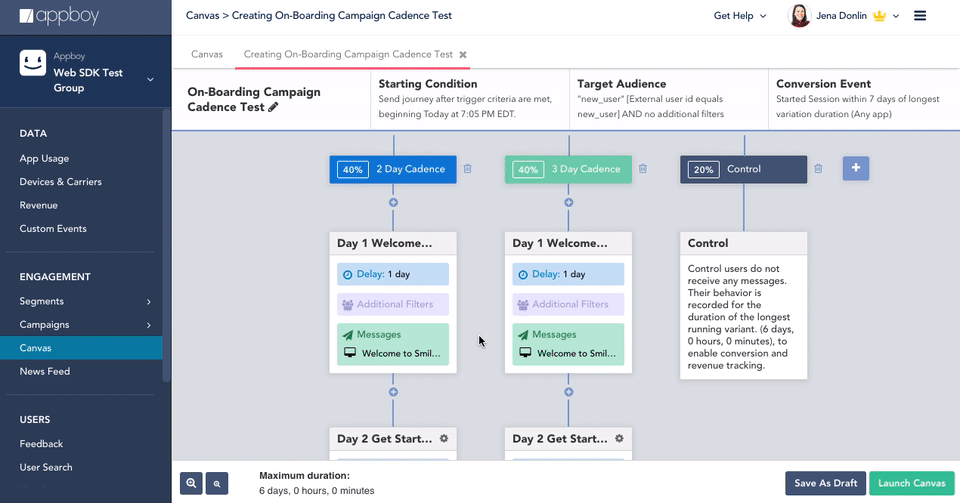Add a new variant with plus button

[856, 168]
